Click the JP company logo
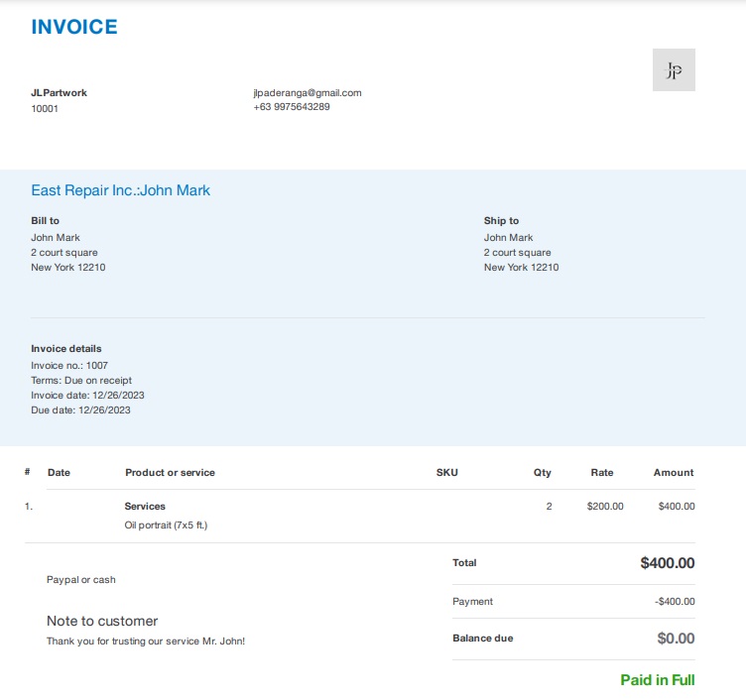Screen dimensions: 746x700 pos(674,70)
